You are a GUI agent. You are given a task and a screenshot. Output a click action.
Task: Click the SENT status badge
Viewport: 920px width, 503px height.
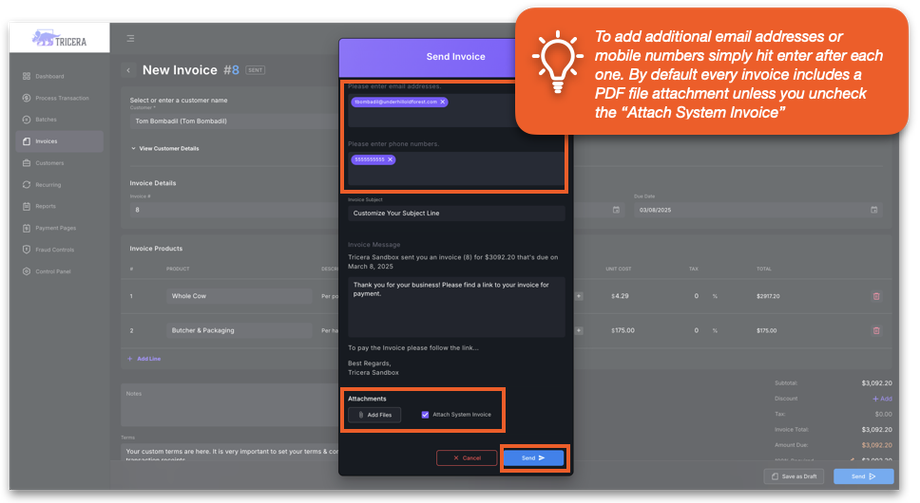[255, 70]
